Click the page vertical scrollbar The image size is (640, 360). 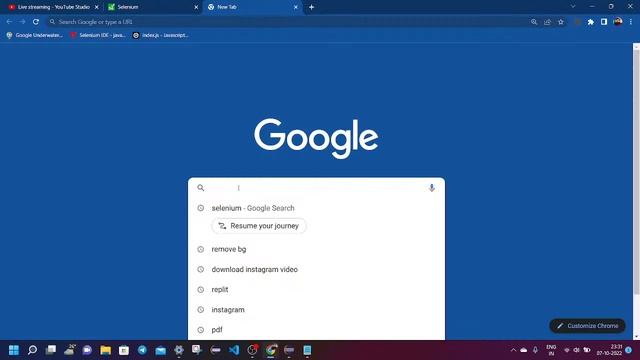[x=636, y=171]
